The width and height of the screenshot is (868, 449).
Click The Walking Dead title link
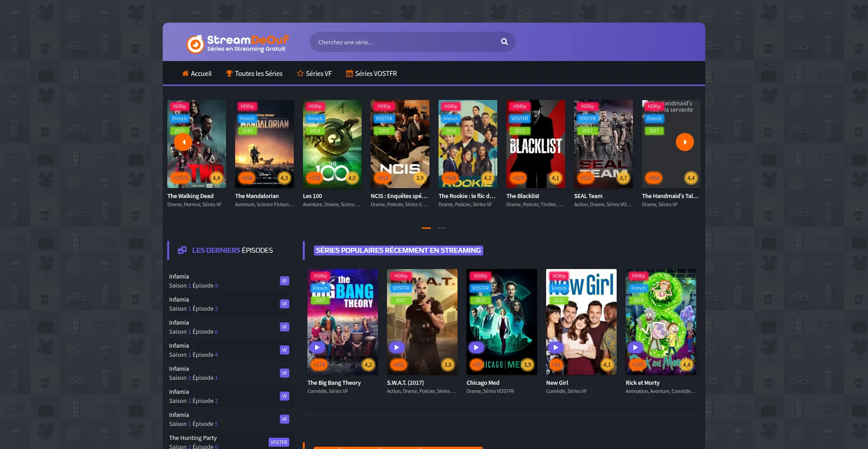tap(190, 196)
